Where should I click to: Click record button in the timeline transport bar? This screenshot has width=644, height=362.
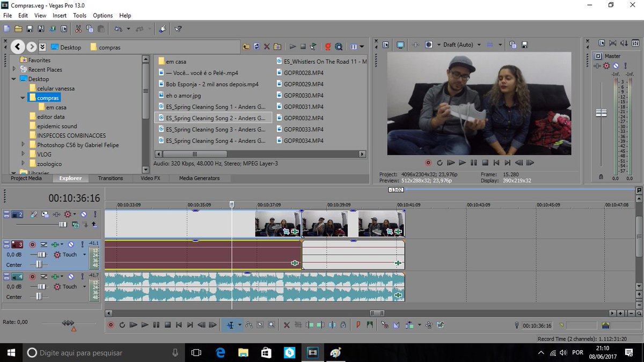point(111,324)
